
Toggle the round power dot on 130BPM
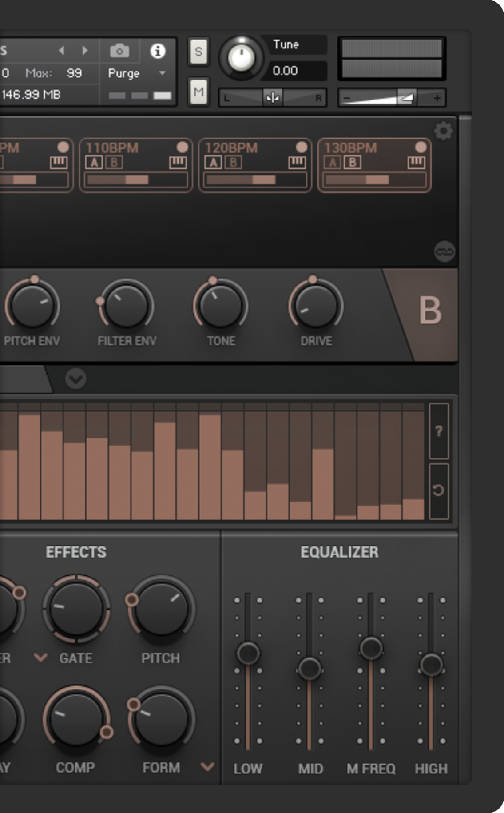(x=421, y=147)
